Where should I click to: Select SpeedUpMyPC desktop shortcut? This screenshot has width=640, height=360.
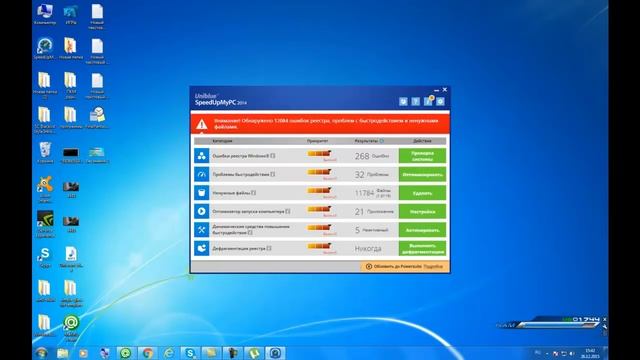(x=44, y=49)
